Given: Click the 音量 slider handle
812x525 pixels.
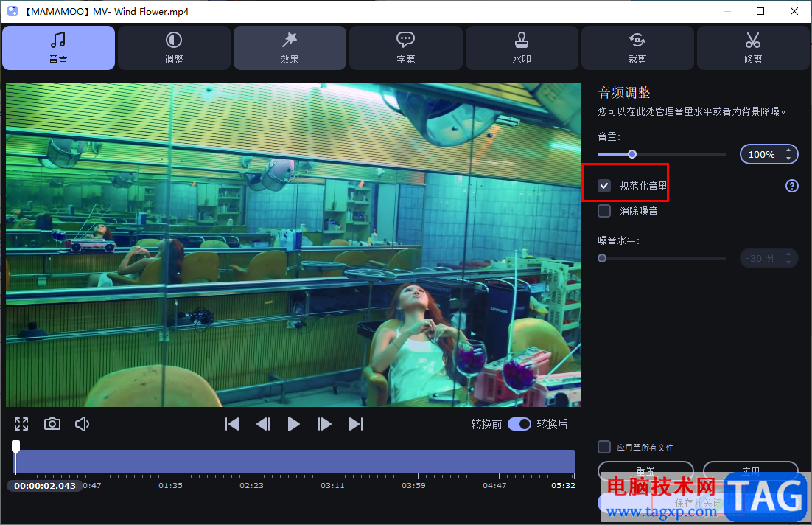Looking at the screenshot, I should 632,154.
